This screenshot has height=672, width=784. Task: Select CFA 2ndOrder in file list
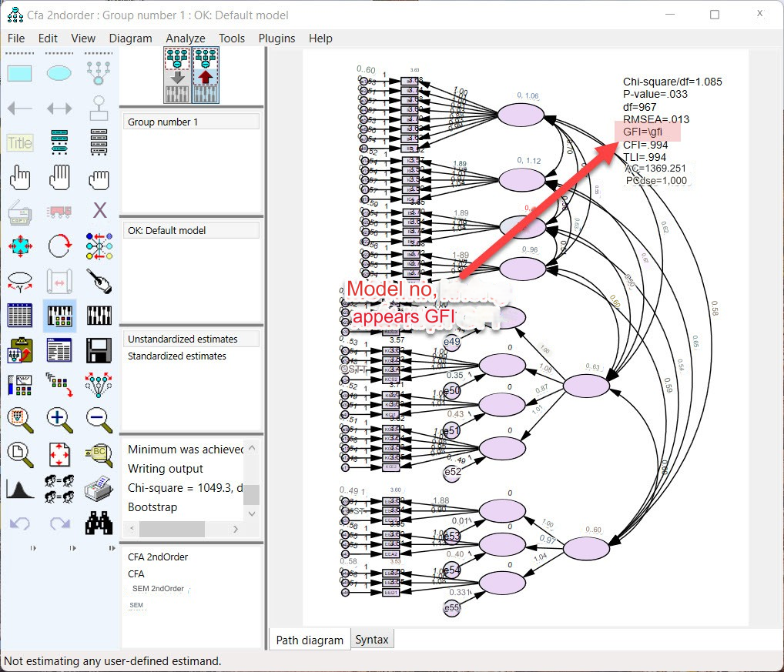click(158, 557)
